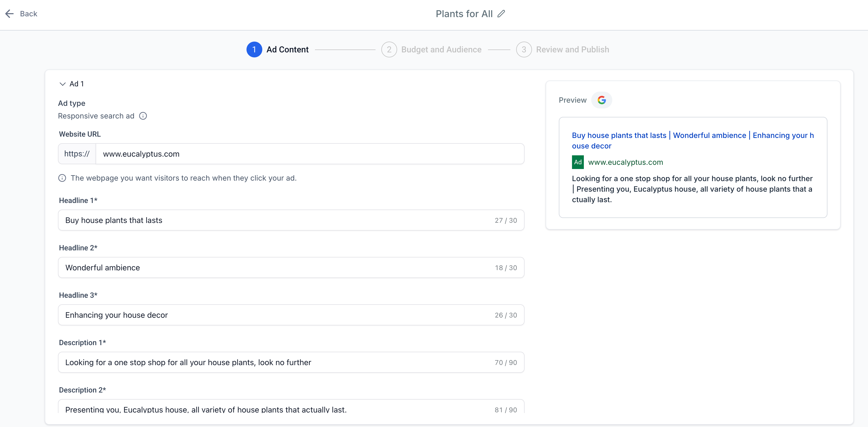868x427 pixels.
Task: Click the Description 1* label
Action: [x=82, y=342]
